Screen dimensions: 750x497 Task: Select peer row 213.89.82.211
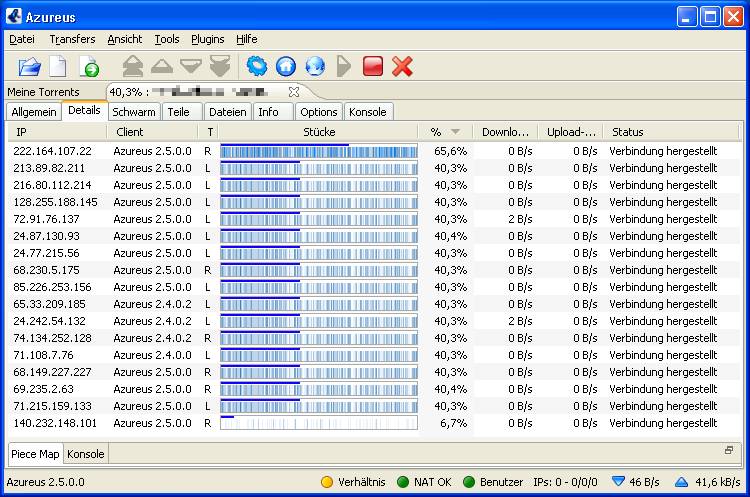tap(375, 168)
